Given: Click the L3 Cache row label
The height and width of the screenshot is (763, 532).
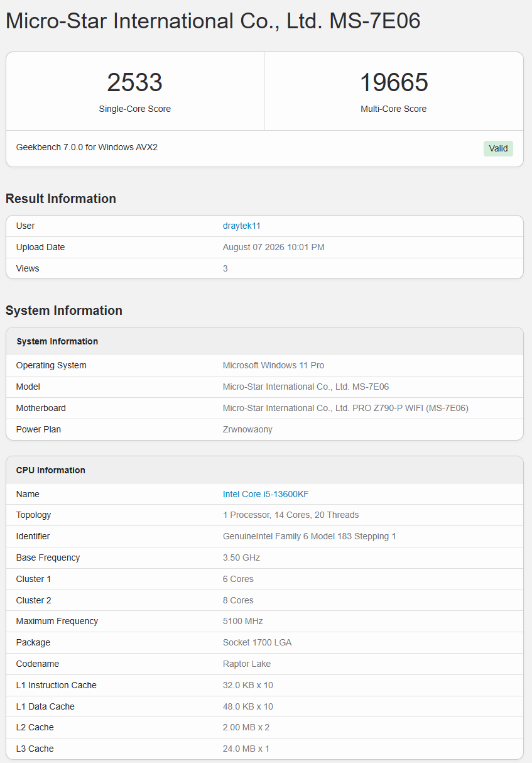Looking at the screenshot, I should click(x=35, y=749).
